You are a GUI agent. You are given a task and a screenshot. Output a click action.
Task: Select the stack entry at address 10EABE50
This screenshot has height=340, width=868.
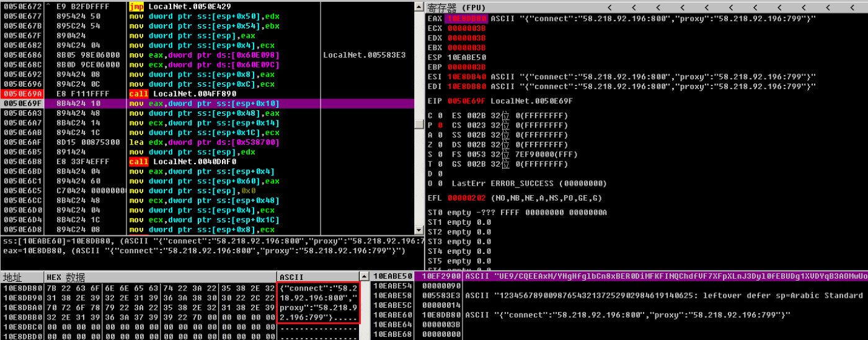619,276
